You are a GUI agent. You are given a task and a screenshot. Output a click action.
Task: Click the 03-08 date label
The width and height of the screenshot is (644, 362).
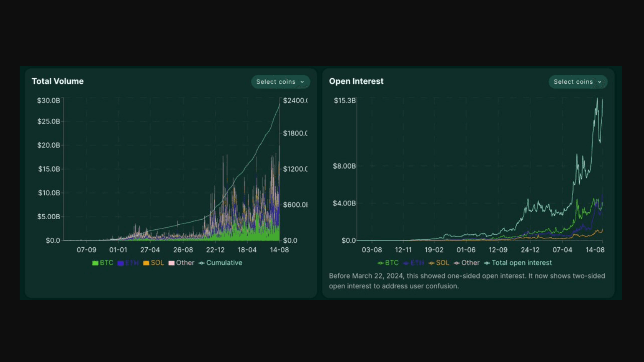tap(372, 250)
